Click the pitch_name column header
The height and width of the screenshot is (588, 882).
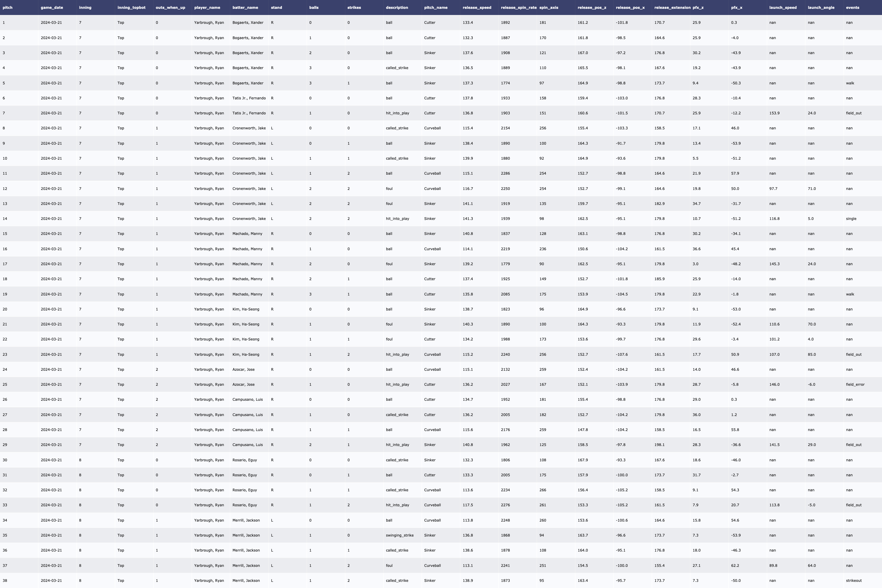[x=435, y=8]
